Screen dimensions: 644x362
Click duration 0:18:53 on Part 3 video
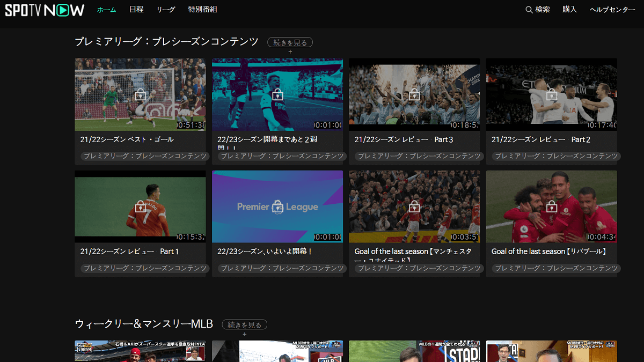465,125
